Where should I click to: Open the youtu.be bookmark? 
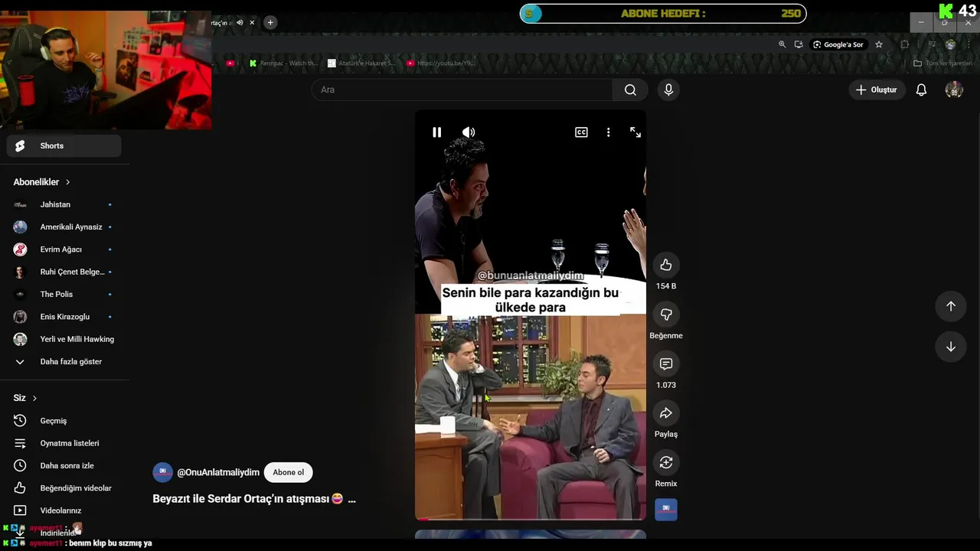point(441,63)
